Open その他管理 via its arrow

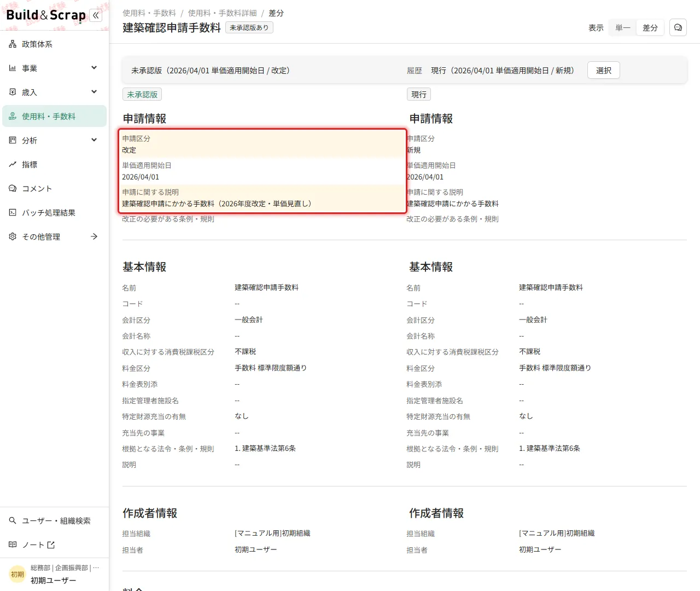[94, 236]
